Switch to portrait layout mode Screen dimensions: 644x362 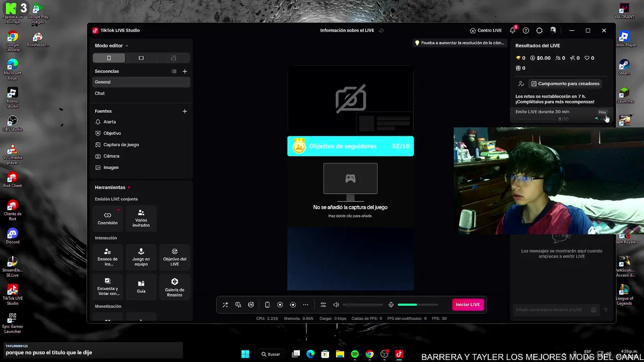tap(109, 58)
